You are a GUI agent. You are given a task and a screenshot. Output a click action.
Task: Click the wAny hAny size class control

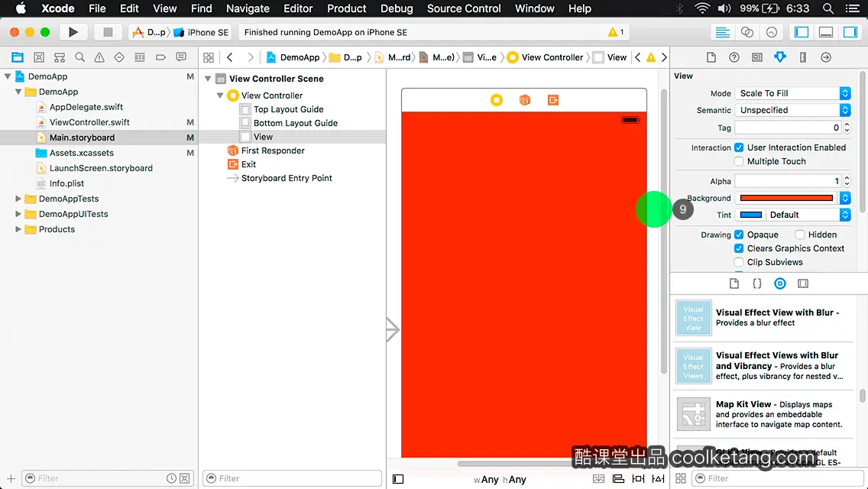499,479
